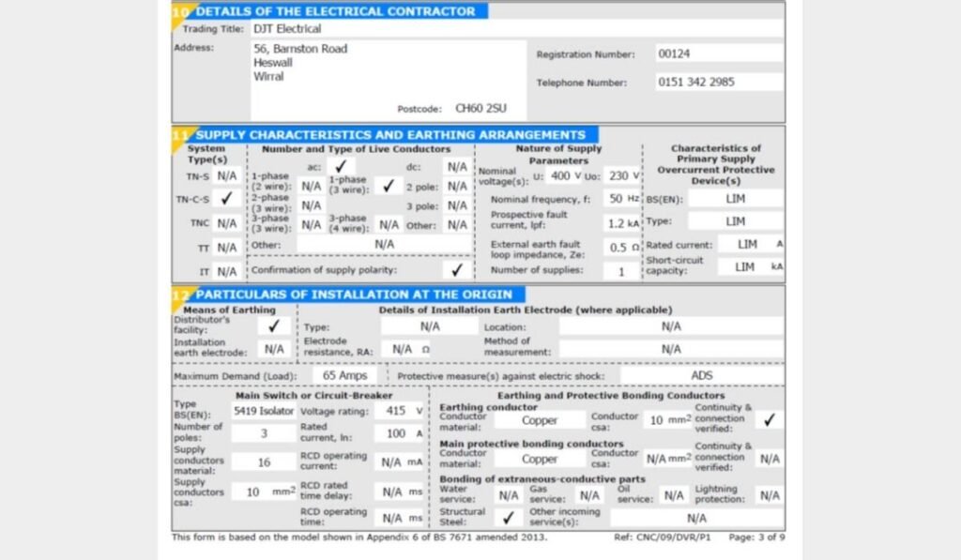The image size is (961, 560).
Task: Click the nominal voltage U field 400
Action: point(564,175)
